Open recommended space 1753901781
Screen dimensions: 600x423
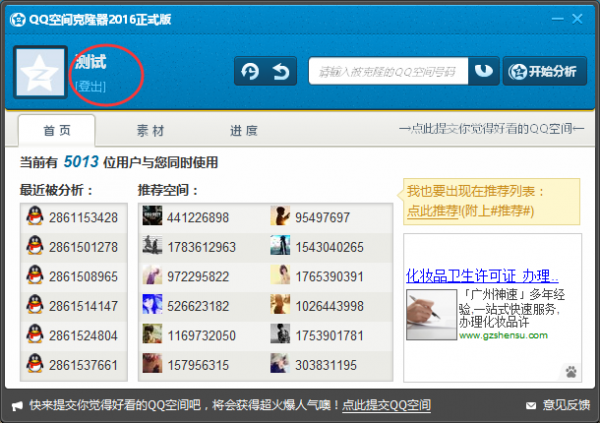[x=329, y=335]
